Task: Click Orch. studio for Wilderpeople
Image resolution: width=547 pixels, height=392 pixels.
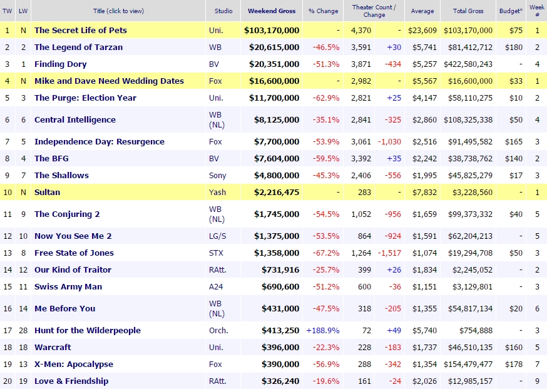Action: pyautogui.click(x=218, y=330)
